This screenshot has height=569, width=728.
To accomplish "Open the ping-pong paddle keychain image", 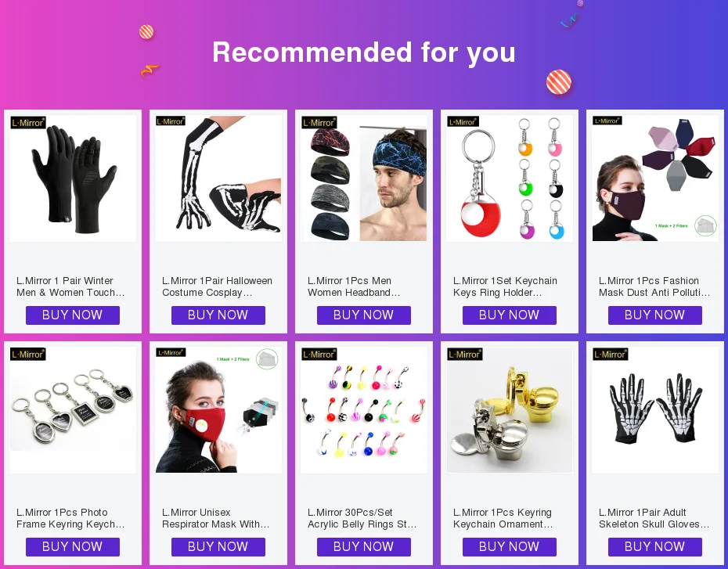I will 510,178.
